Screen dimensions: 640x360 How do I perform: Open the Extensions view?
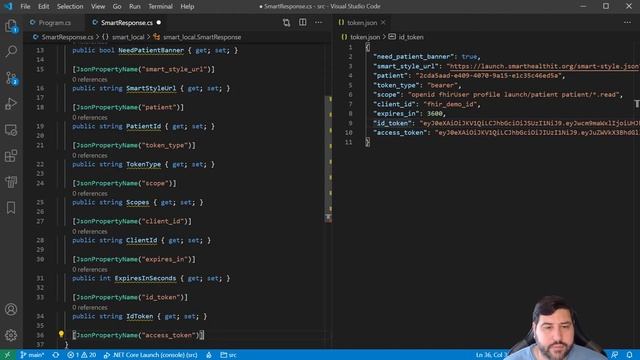[x=11, y=156]
